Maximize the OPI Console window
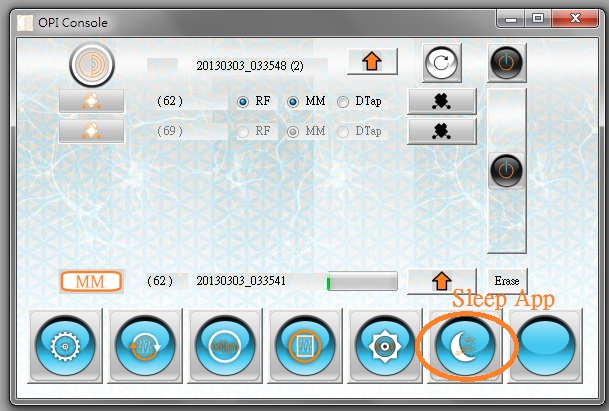The width and height of the screenshot is (609, 411). (x=538, y=19)
